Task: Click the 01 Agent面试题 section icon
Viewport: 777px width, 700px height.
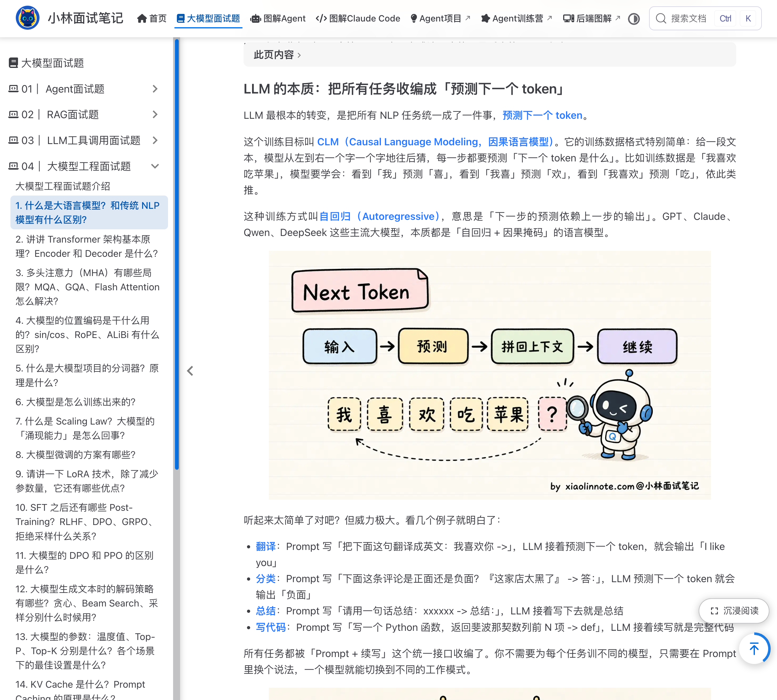Action: tap(14, 89)
